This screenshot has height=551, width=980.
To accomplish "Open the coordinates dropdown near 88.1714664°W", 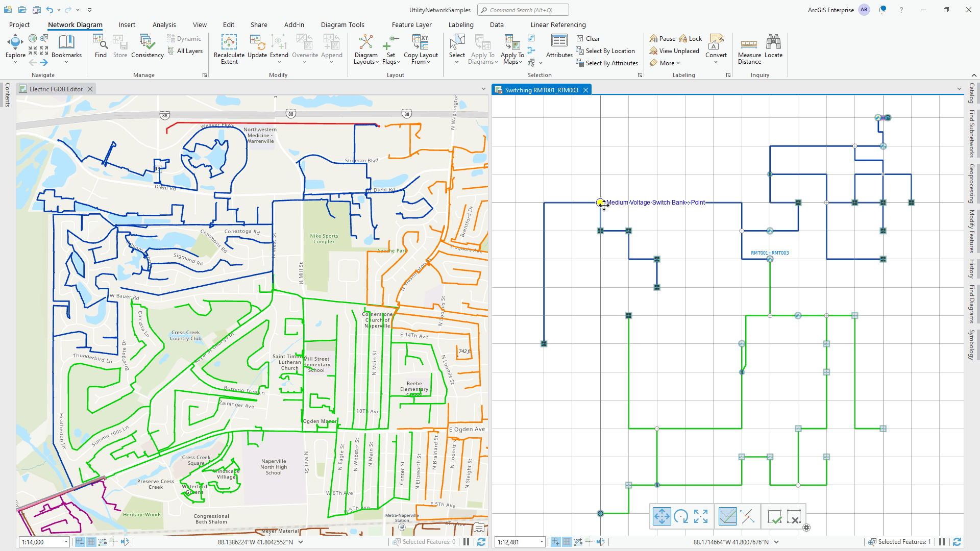I will (777, 542).
